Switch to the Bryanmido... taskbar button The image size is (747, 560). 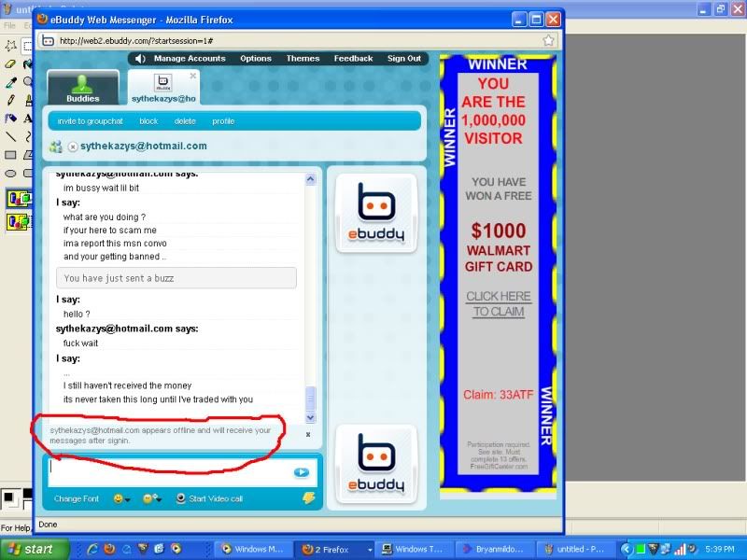[x=493, y=549]
